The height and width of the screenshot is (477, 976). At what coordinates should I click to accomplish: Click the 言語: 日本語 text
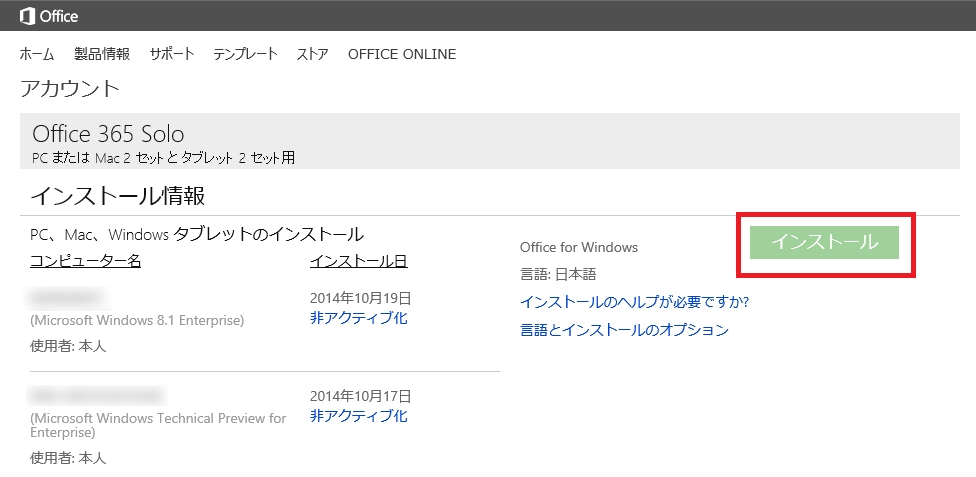pos(558,275)
